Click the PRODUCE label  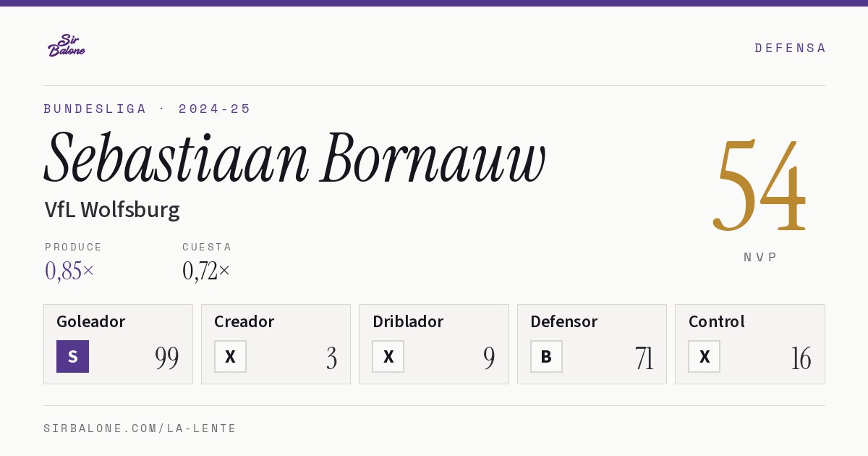click(74, 247)
